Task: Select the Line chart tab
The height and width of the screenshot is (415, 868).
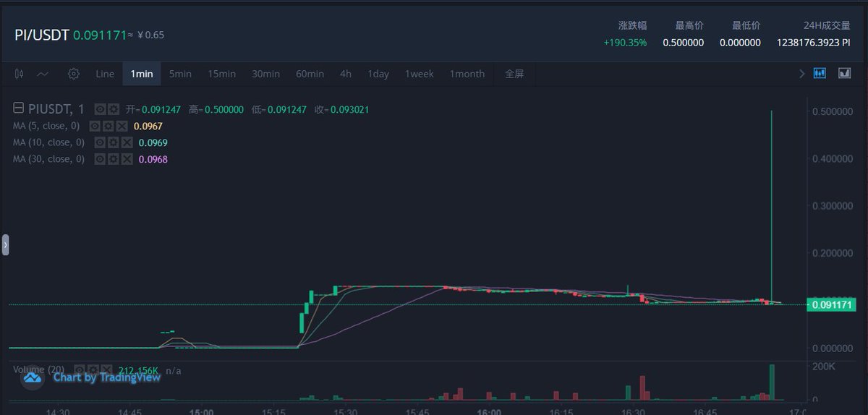Action: [x=105, y=74]
